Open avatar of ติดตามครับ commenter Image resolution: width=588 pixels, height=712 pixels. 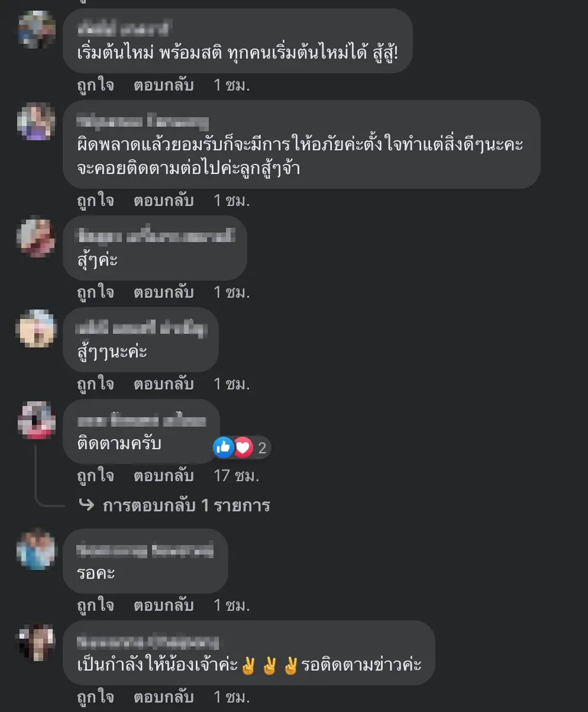37,420
